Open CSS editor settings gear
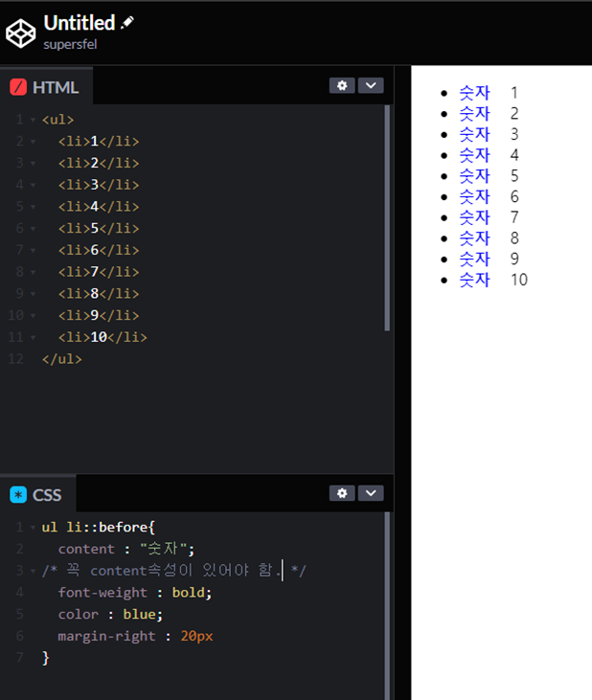The width and height of the screenshot is (592, 700). click(x=342, y=493)
